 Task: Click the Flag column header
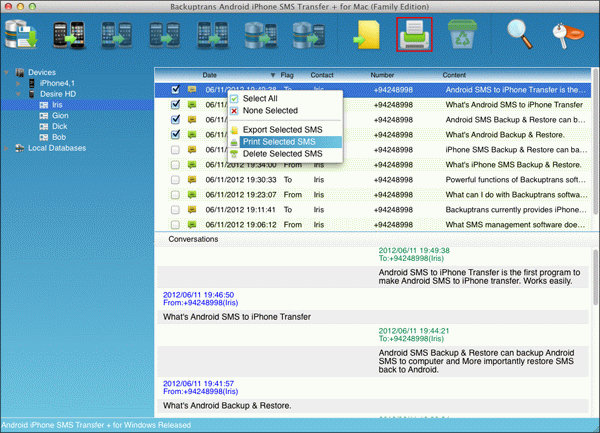click(287, 75)
